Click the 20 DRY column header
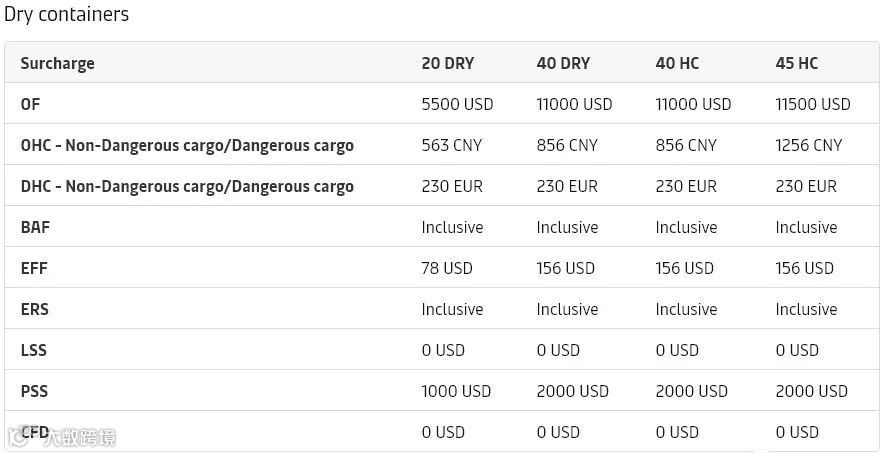 (447, 63)
